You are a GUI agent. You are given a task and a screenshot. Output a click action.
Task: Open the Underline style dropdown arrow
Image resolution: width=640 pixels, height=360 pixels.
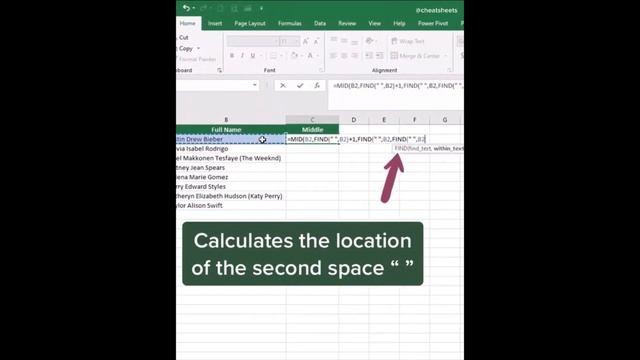[261, 56]
